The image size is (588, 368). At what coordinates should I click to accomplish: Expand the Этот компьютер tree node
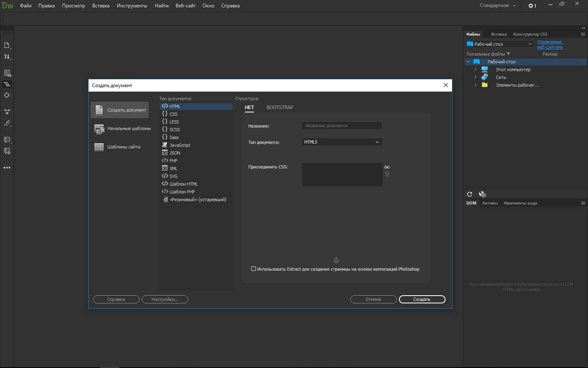[x=475, y=70]
